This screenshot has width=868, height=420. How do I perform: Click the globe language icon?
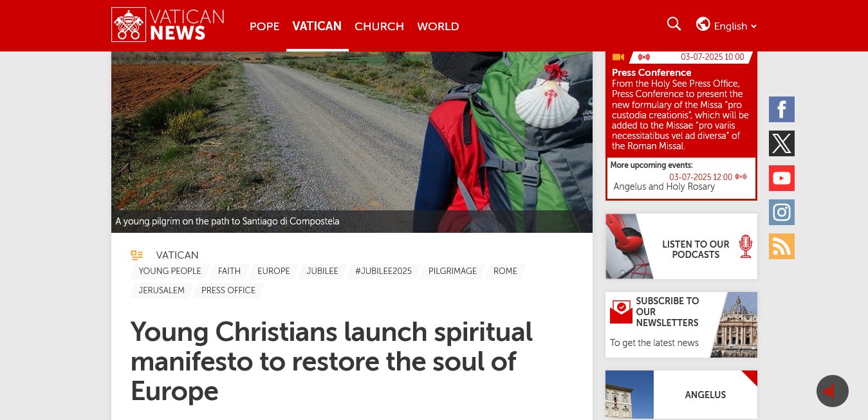(703, 24)
